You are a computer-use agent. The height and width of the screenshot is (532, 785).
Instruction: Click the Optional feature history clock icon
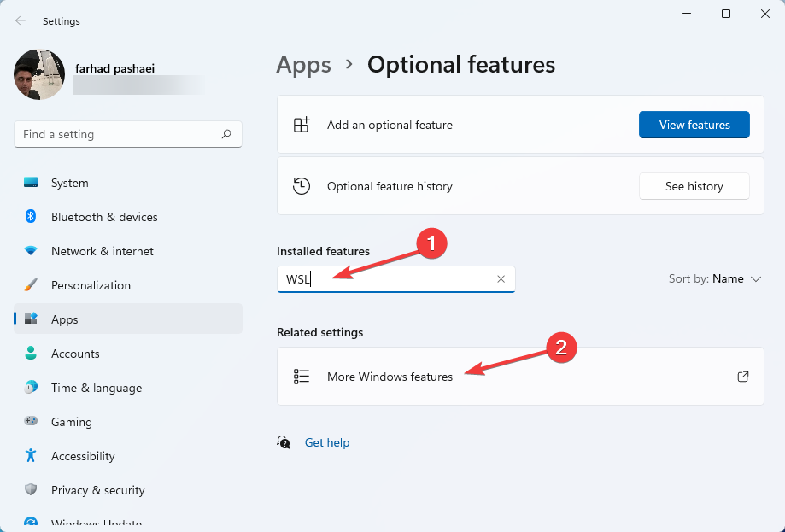tap(302, 186)
